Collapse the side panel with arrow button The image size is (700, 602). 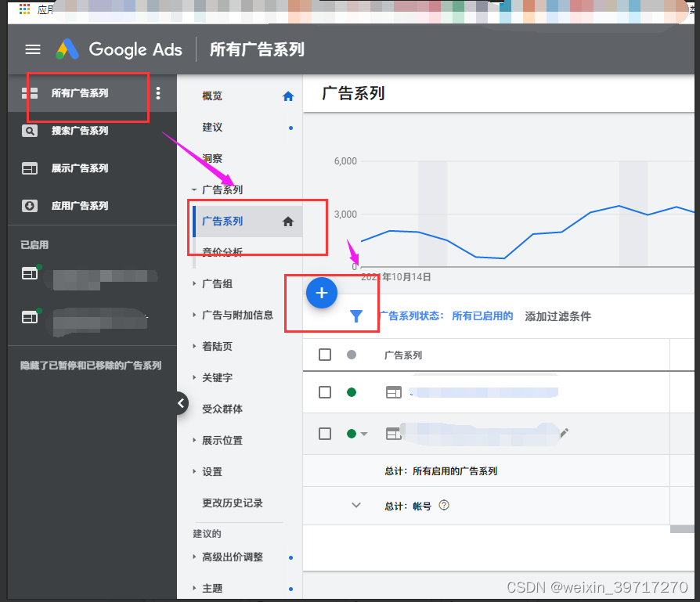181,403
